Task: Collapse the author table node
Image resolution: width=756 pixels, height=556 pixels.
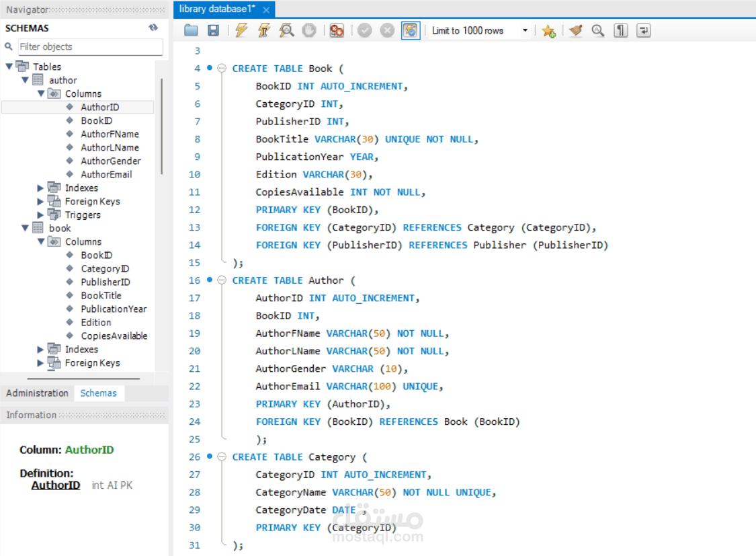Action: (25, 80)
